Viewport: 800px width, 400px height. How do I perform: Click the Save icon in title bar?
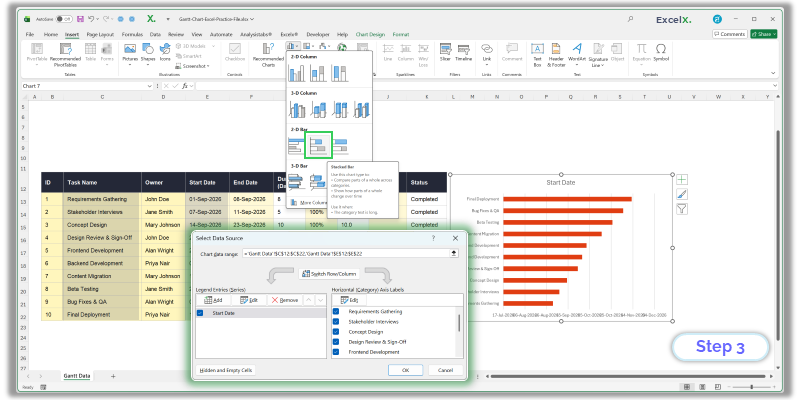pos(80,19)
